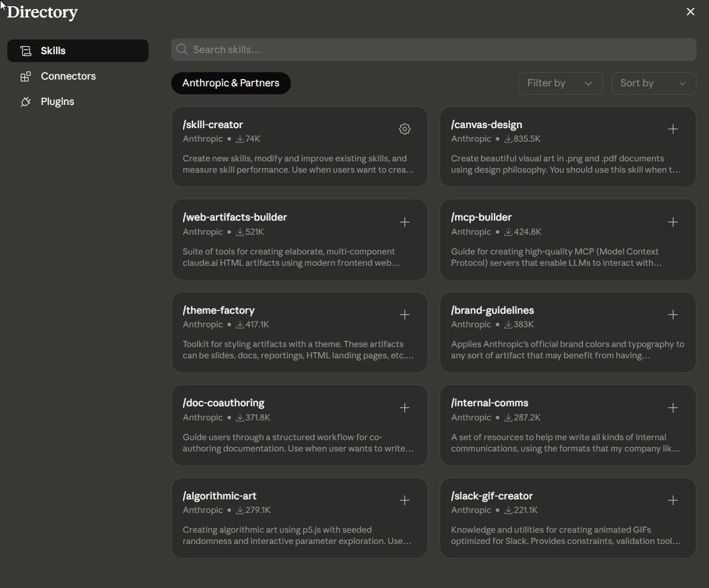This screenshot has height=588, width=709.
Task: Click description starting 'Guide users through a structured'
Action: click(x=298, y=443)
